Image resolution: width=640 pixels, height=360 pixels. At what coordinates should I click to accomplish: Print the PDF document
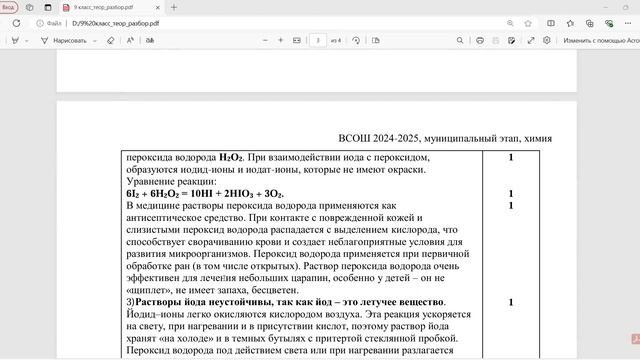coord(480,40)
